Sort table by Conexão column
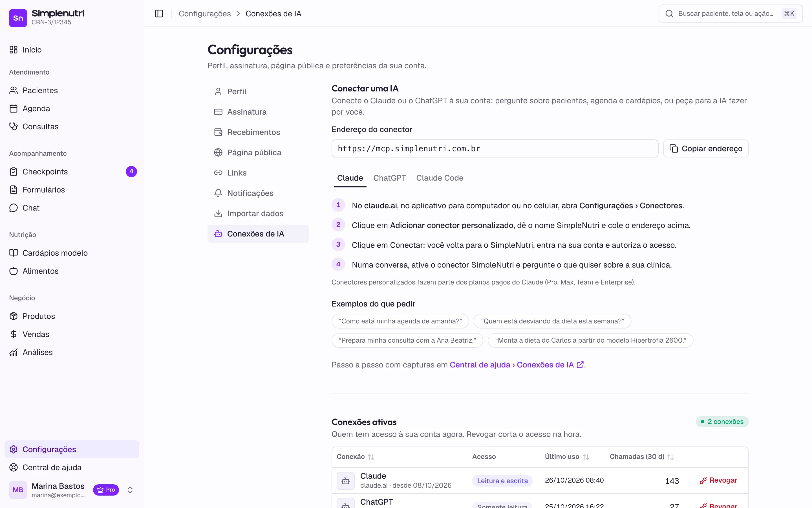The height and width of the screenshot is (508, 812). pyautogui.click(x=355, y=457)
